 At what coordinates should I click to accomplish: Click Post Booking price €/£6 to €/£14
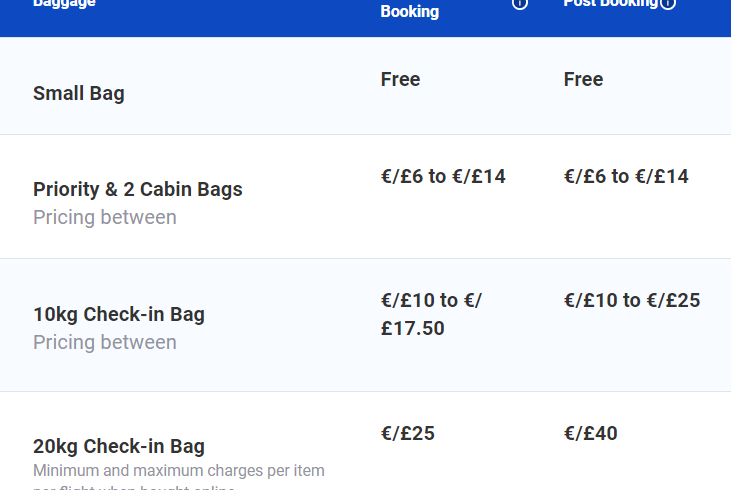(x=626, y=176)
